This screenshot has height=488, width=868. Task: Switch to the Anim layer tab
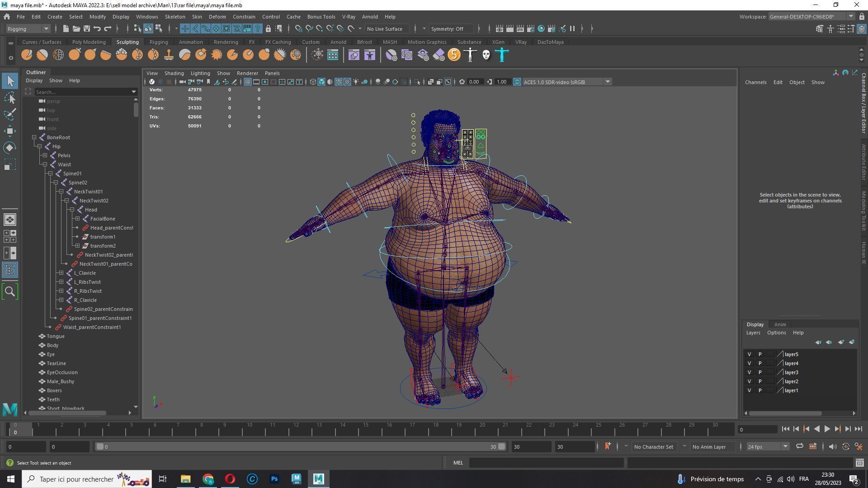click(x=780, y=324)
